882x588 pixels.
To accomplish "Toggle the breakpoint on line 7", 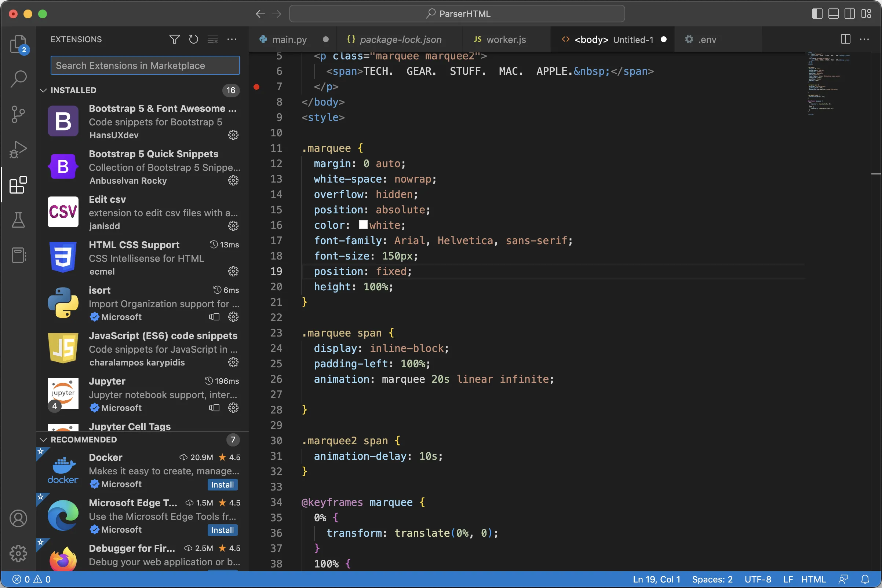I will tap(257, 87).
